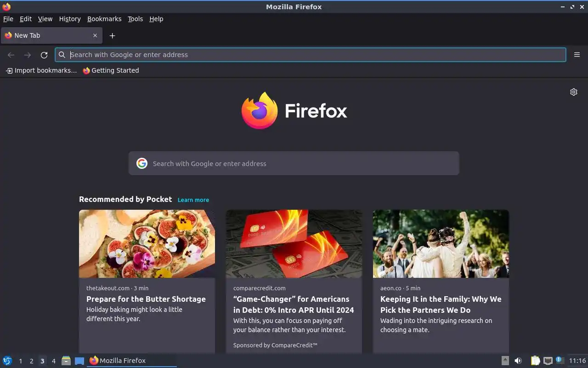Open the History menu
588x368 pixels.
[70, 19]
